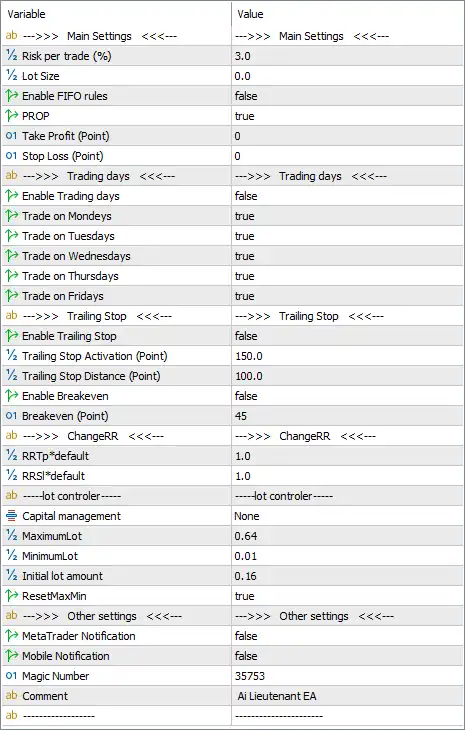Select the lot controler section header label
Viewport: 465px width, 730px height.
[72, 496]
